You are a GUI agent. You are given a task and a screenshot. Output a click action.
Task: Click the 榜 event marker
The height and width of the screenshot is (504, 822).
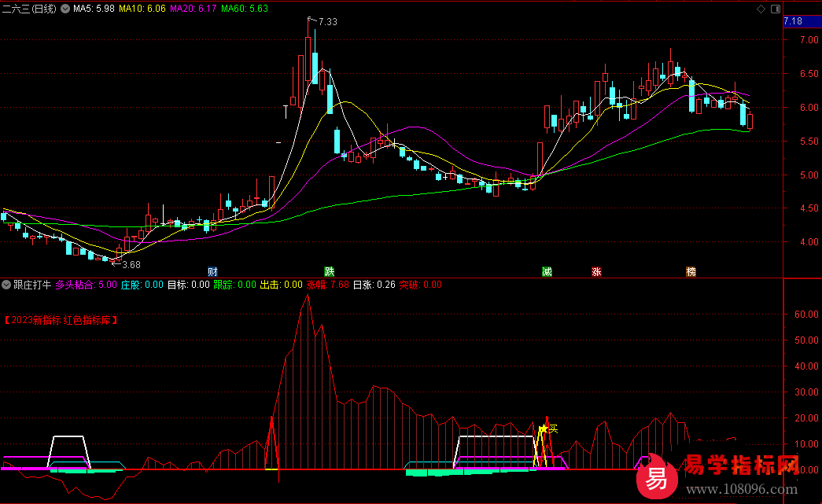[x=691, y=271]
